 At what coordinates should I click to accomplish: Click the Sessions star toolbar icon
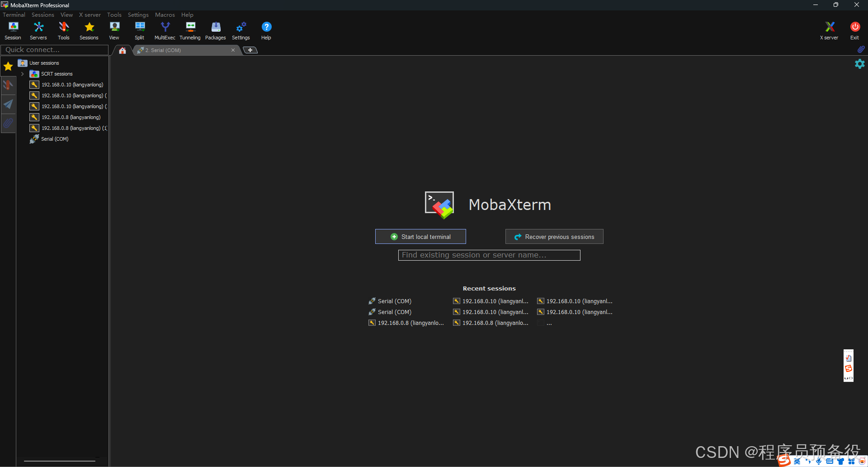coord(89,31)
